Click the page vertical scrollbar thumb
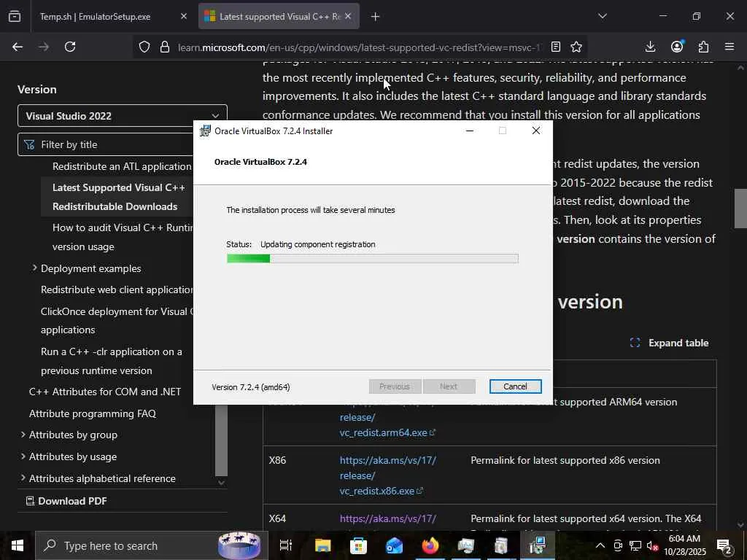This screenshot has width=747, height=560. point(740,209)
